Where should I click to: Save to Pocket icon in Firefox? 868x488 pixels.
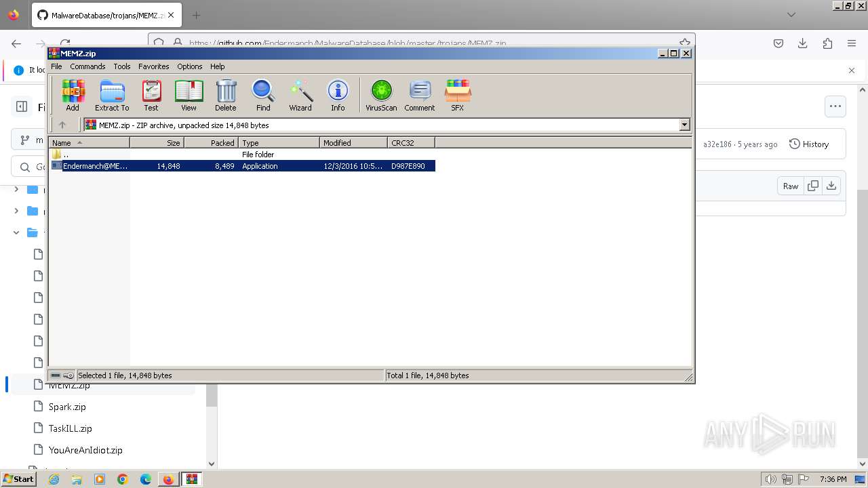pyautogui.click(x=778, y=43)
